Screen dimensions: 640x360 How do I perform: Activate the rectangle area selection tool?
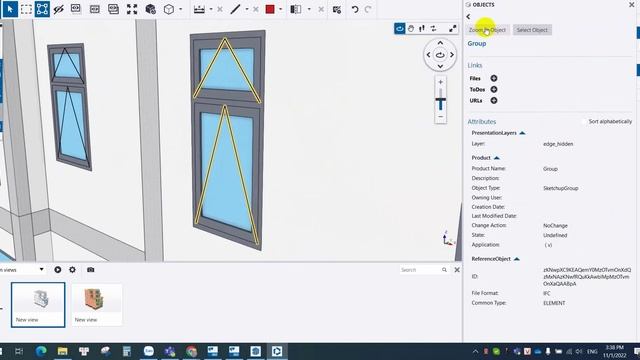point(26,9)
